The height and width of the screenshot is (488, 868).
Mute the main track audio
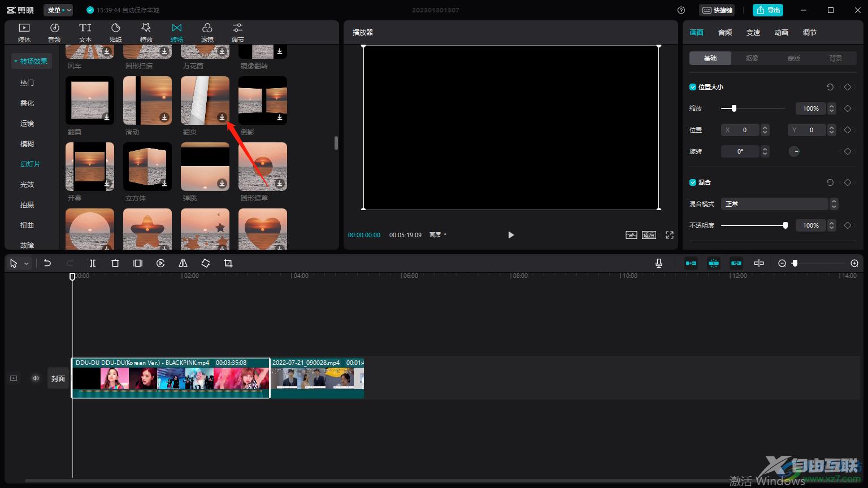coord(36,378)
